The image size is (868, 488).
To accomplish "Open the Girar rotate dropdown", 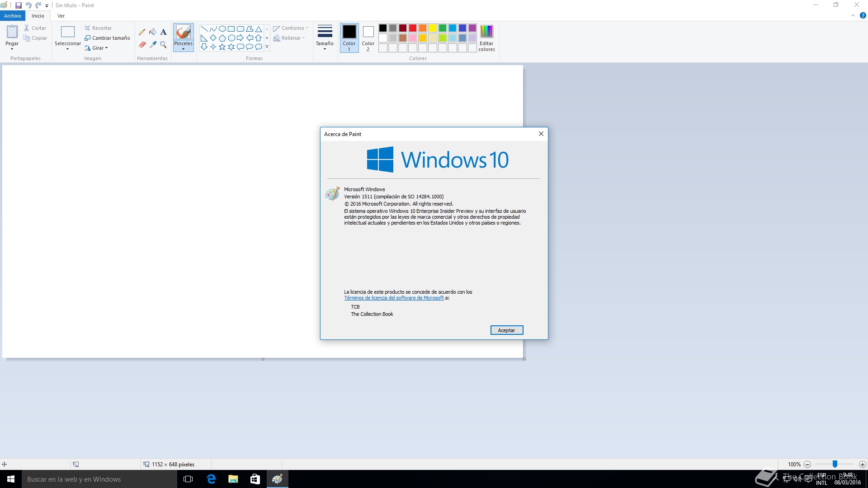I will [x=96, y=48].
